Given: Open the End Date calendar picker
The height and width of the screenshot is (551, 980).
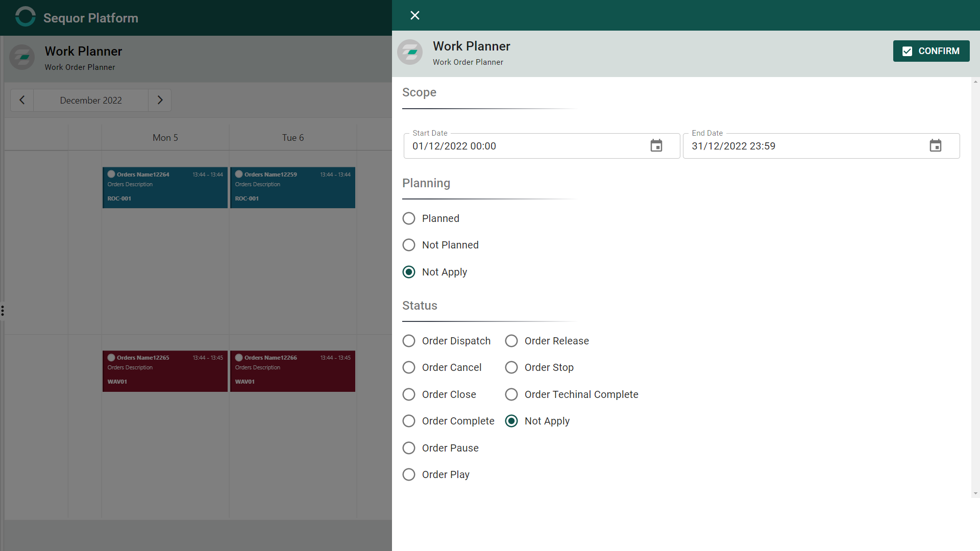Looking at the screenshot, I should point(936,146).
